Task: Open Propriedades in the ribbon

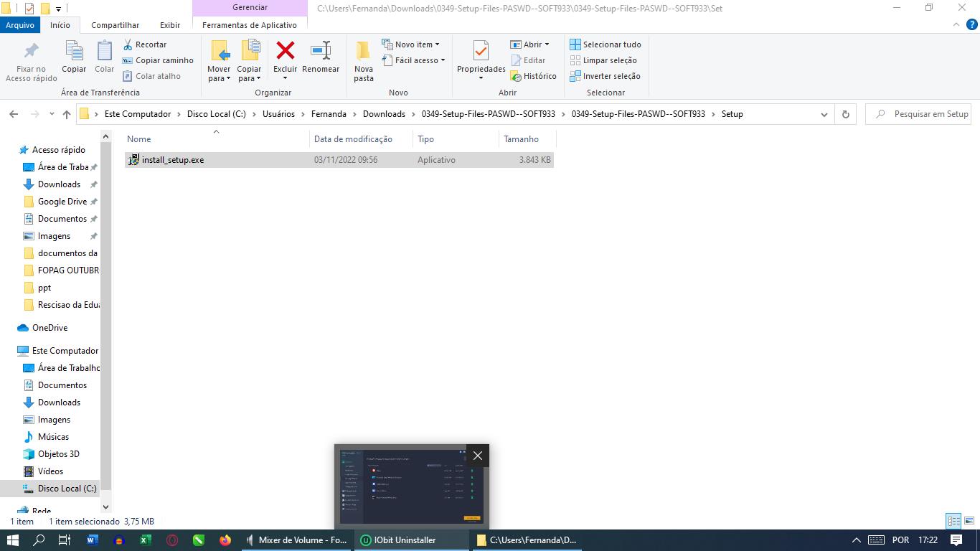Action: 481,52
